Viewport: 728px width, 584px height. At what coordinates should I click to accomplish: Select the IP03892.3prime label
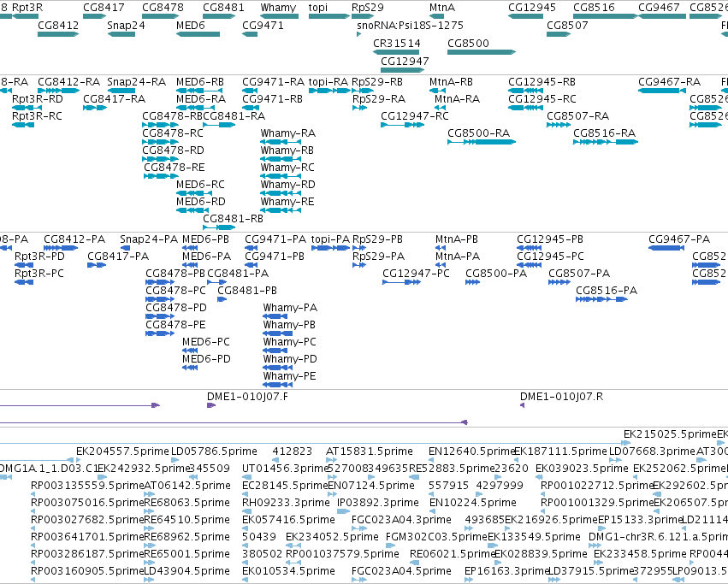point(378,502)
